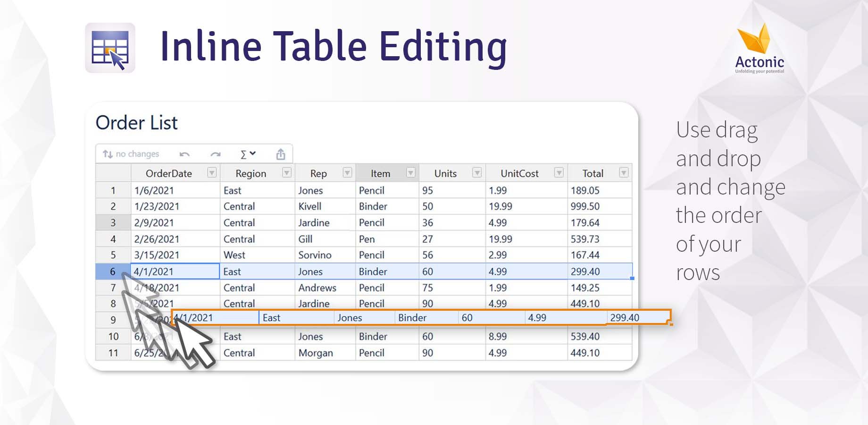Select row number 1 header
Image resolution: width=868 pixels, height=425 pixels.
113,190
